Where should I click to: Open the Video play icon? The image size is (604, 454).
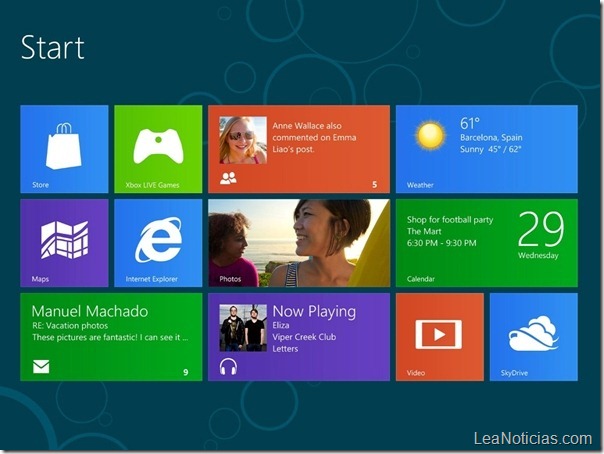[439, 334]
